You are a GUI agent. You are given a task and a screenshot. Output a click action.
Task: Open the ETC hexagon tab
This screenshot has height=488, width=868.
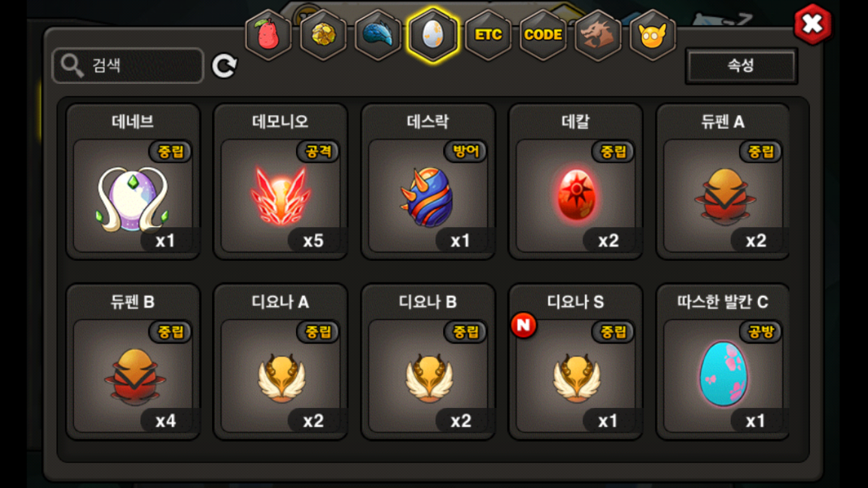coord(488,34)
